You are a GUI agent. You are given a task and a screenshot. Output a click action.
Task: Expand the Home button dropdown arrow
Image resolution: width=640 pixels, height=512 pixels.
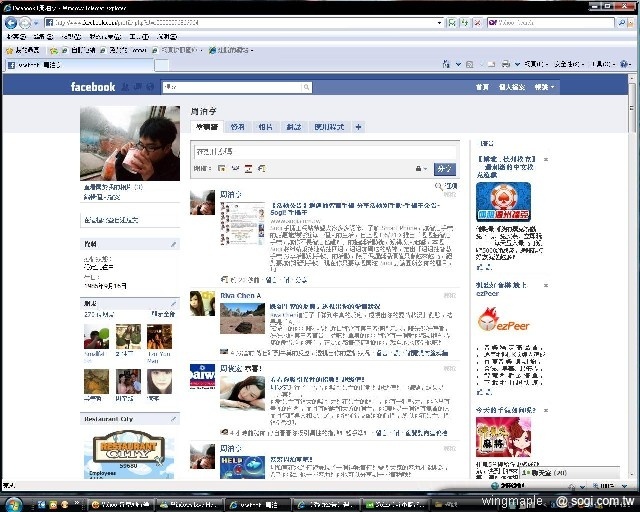point(458,65)
